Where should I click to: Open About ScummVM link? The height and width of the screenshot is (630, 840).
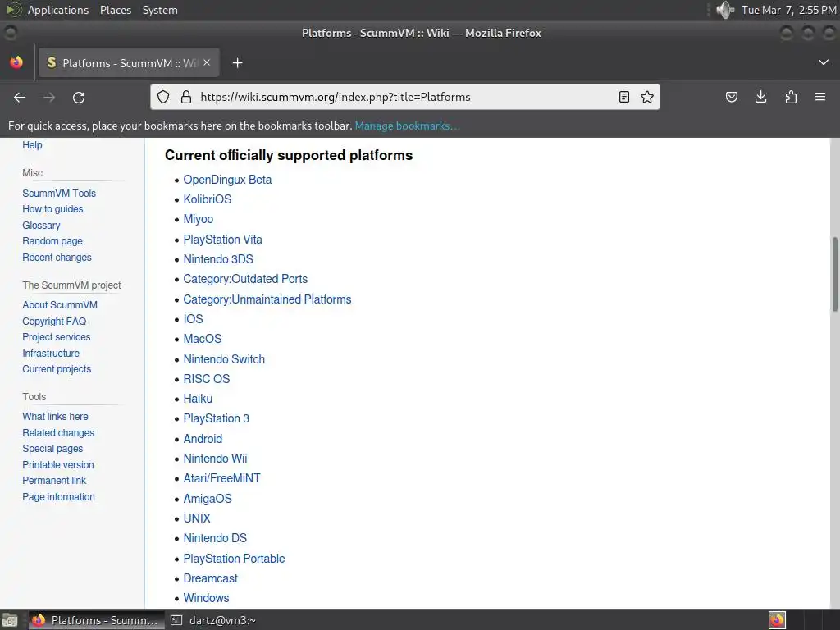60,305
